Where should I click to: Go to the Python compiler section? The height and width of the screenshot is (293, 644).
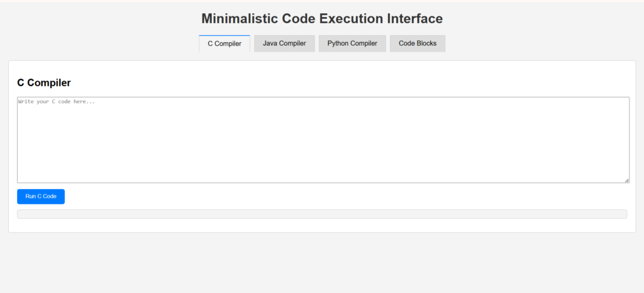pos(352,43)
